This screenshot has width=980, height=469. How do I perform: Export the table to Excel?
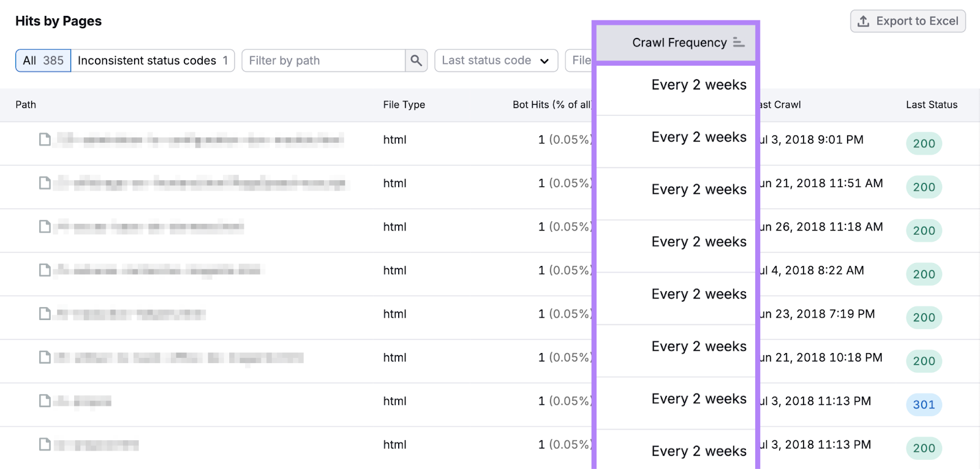click(908, 21)
